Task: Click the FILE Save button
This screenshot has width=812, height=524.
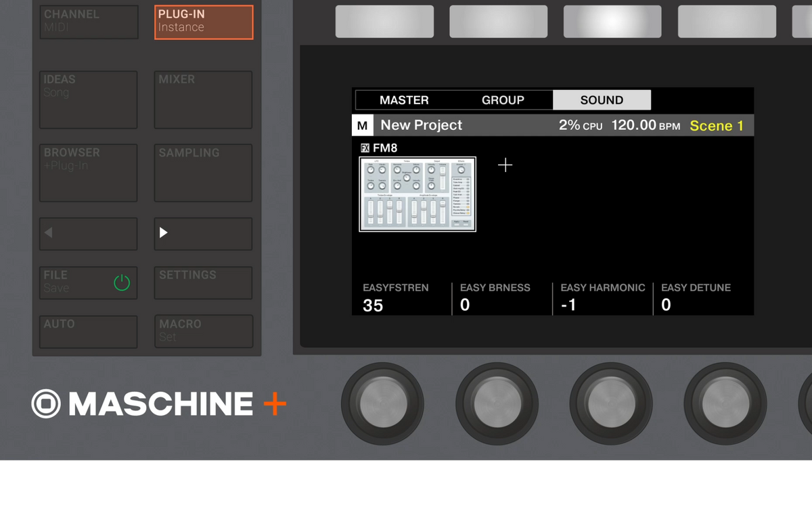Action: coord(88,282)
